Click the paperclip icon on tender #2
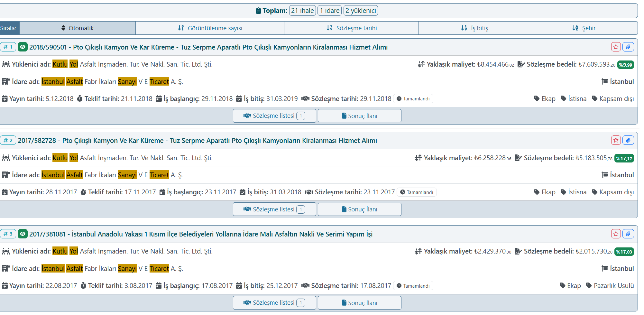644x315 pixels. pos(628,140)
